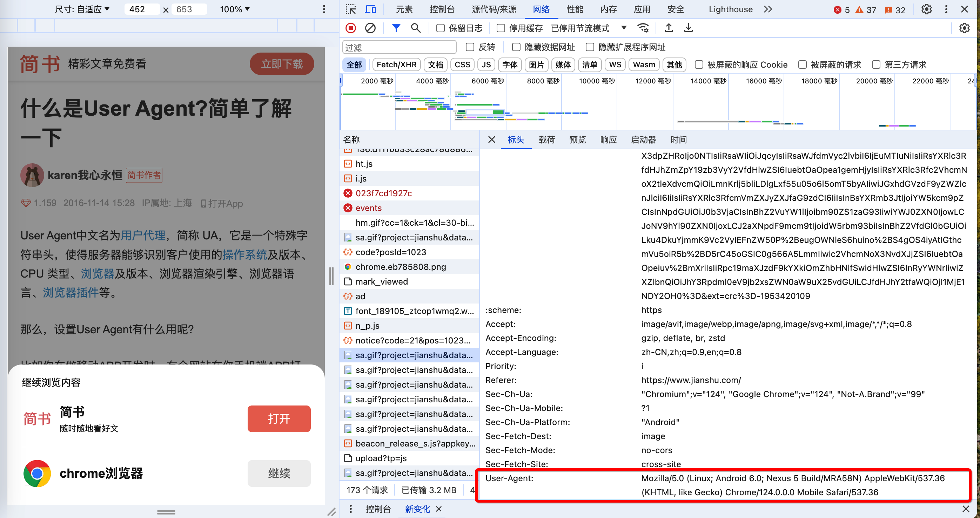
Task: Select the font_189105_ztcop1wmq2 request
Action: point(409,311)
